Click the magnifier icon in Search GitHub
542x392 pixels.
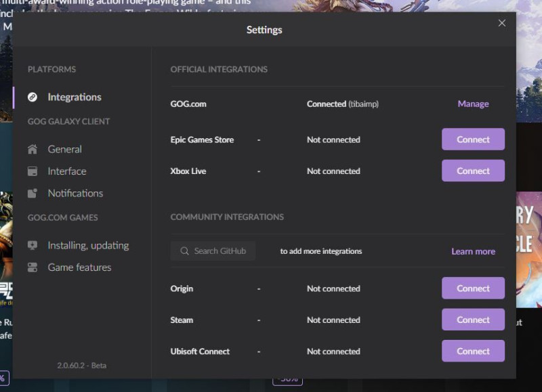point(184,251)
